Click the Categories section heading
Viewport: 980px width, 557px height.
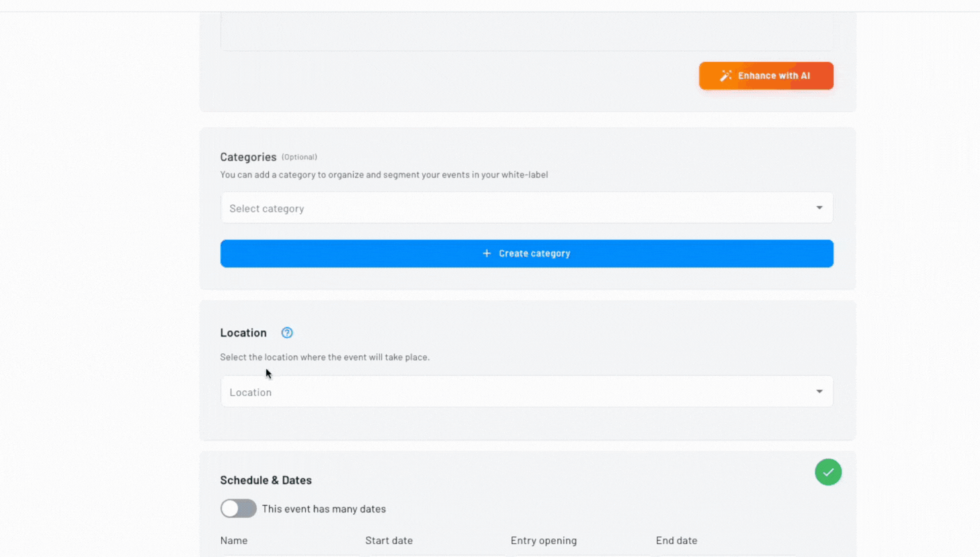click(248, 157)
